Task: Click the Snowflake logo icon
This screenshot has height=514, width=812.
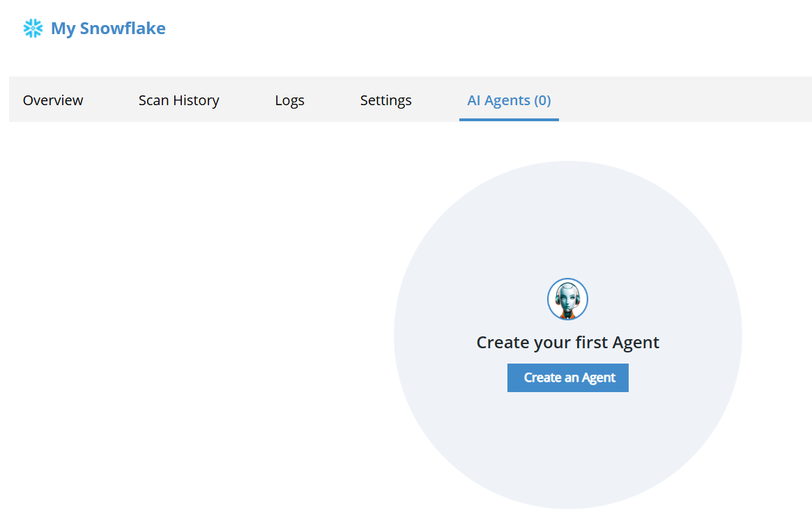Action: click(33, 29)
